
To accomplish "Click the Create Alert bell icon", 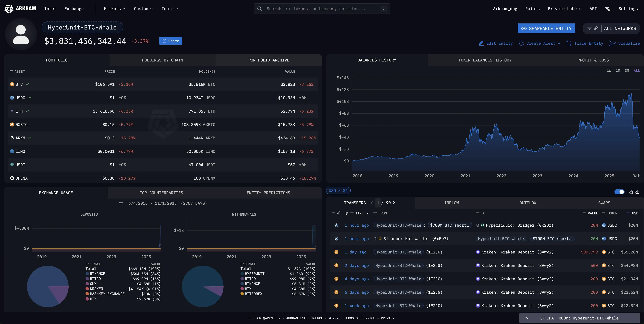I will pyautogui.click(x=522, y=43).
